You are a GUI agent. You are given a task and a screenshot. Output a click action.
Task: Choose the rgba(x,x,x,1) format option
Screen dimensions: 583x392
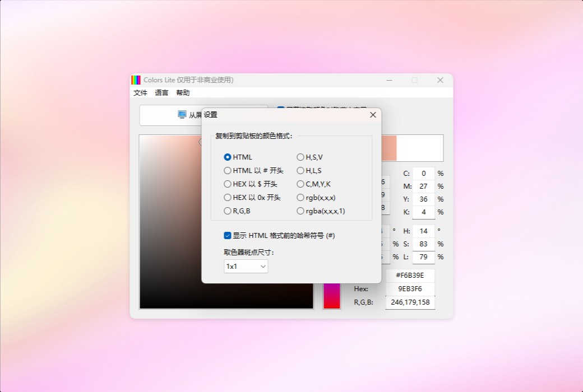click(300, 211)
